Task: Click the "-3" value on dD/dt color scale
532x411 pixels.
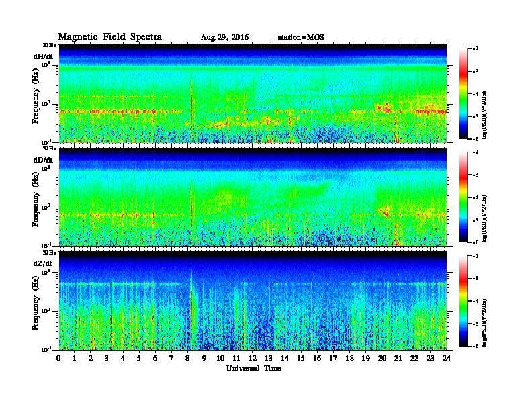Action: pos(476,175)
